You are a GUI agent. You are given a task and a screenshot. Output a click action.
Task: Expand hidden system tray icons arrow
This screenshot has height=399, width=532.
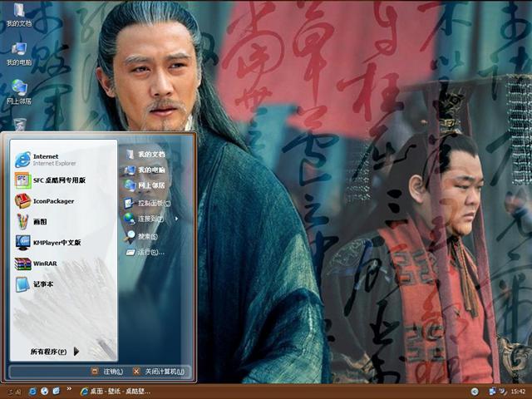[x=475, y=392]
